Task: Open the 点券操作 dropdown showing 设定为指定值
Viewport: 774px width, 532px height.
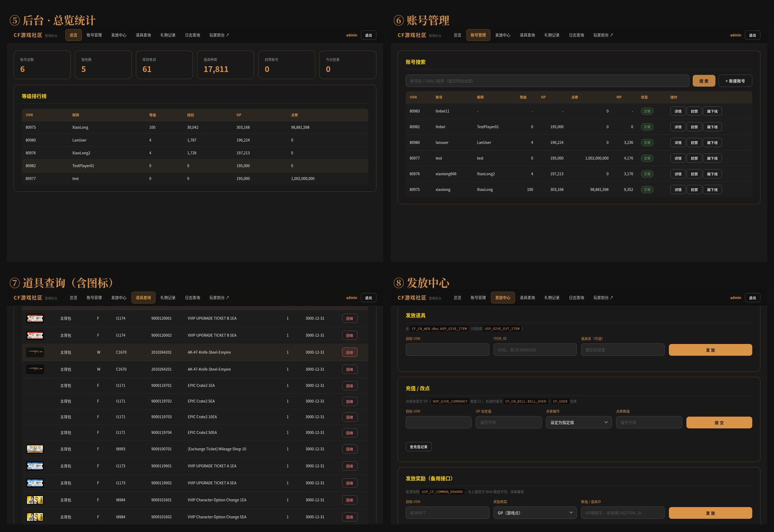Action: coord(579,423)
